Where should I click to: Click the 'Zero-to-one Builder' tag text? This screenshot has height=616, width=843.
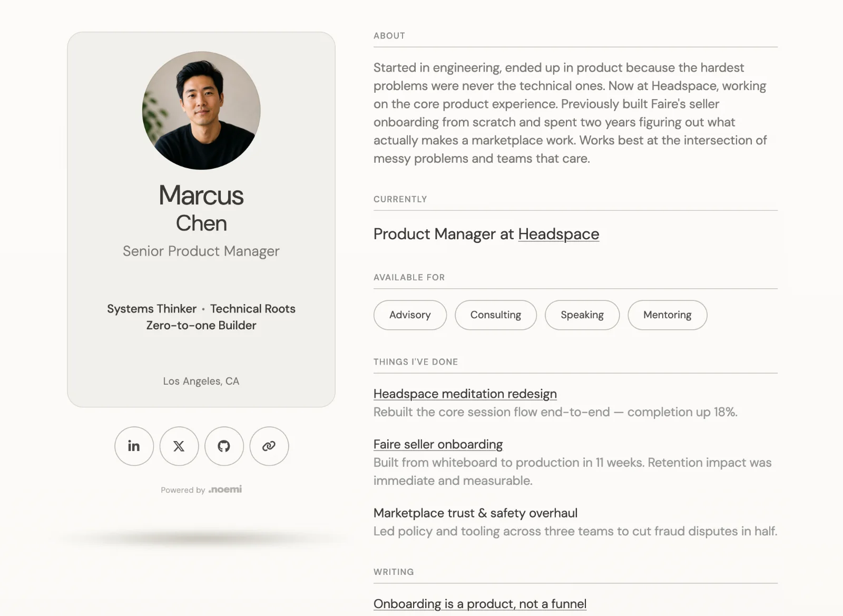(201, 326)
